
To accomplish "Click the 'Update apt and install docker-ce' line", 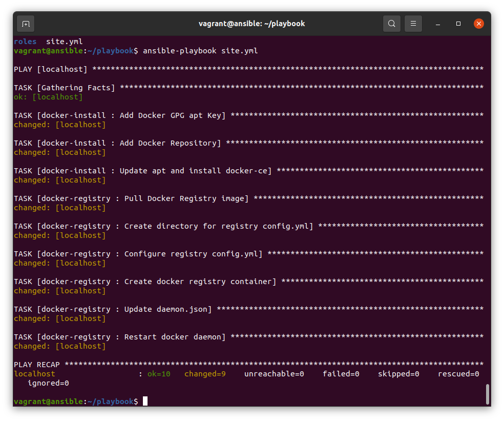I will coord(248,171).
